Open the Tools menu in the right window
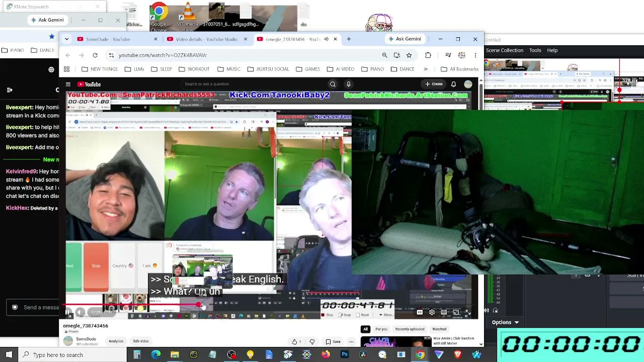This screenshot has height=362, width=644. (x=535, y=50)
